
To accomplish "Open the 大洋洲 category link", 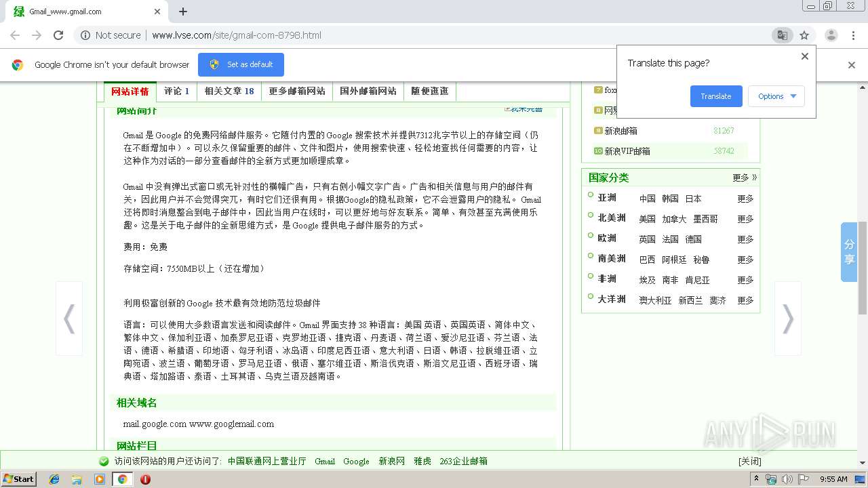I will click(612, 300).
